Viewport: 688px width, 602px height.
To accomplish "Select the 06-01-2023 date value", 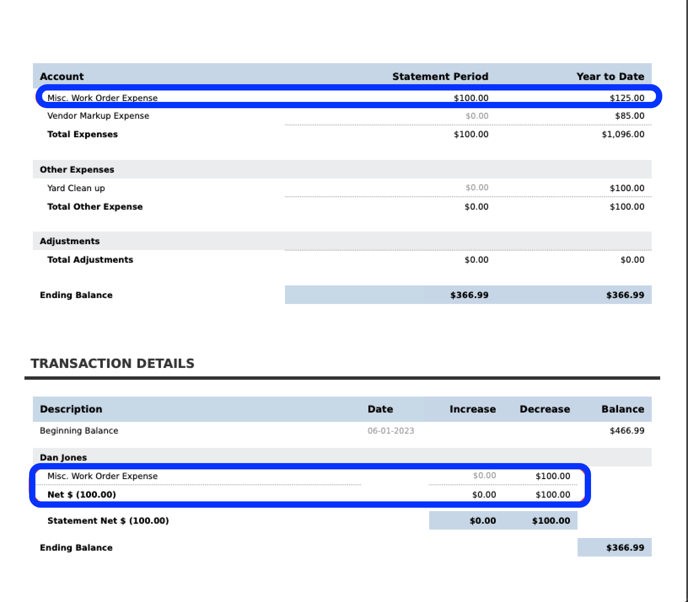I will (x=390, y=431).
